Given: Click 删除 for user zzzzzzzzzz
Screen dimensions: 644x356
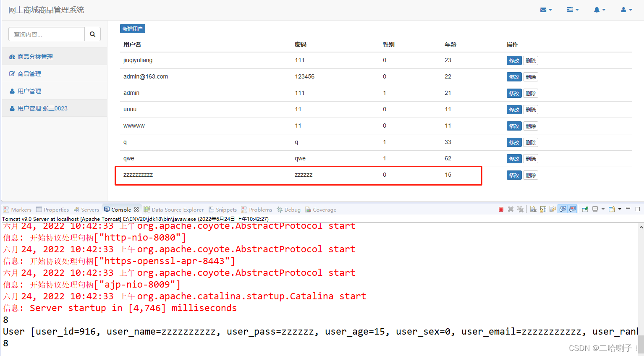Looking at the screenshot, I should (531, 175).
